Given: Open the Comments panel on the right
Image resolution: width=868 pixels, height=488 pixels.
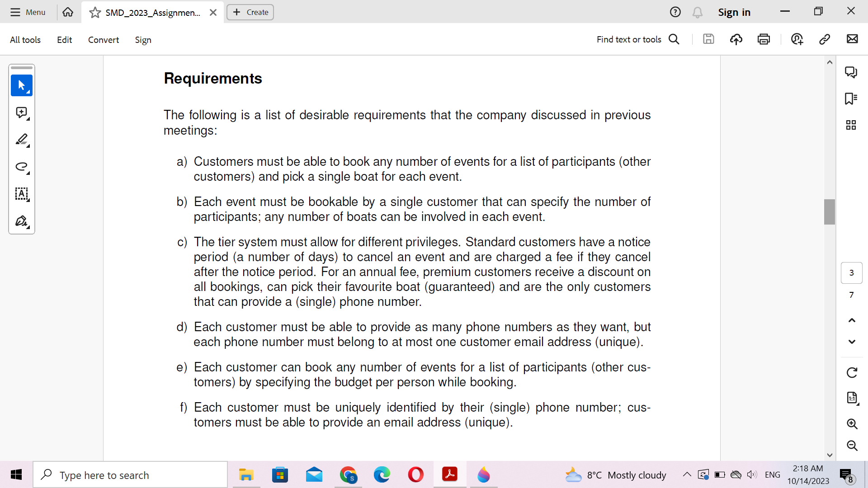Looking at the screenshot, I should click(x=851, y=72).
